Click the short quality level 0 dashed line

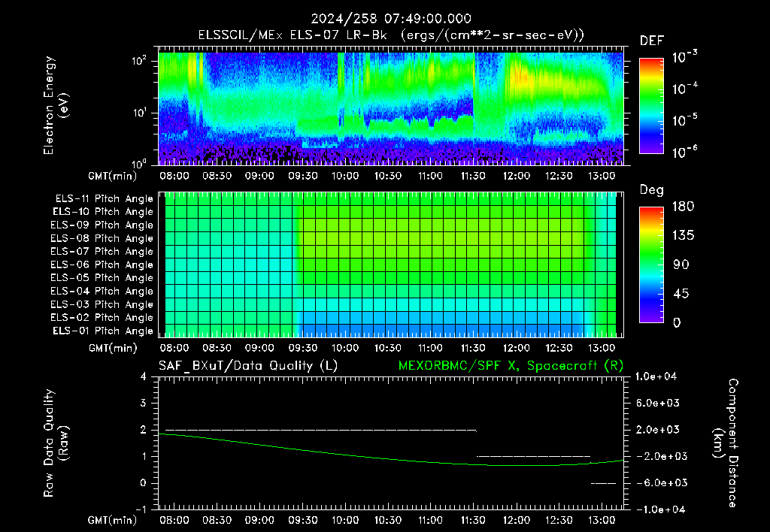(604, 483)
